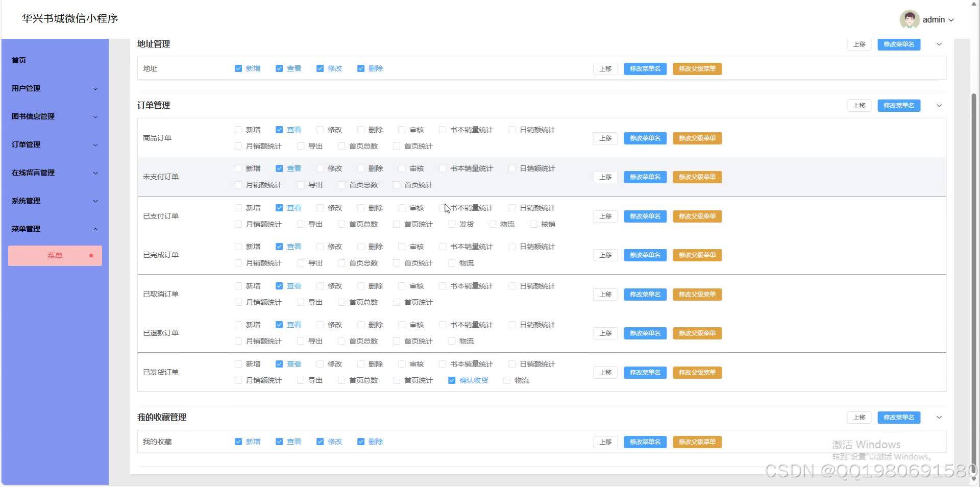Uncheck 查看 checkbox in the 地址 row
Image resolution: width=980 pixels, height=487 pixels.
279,68
